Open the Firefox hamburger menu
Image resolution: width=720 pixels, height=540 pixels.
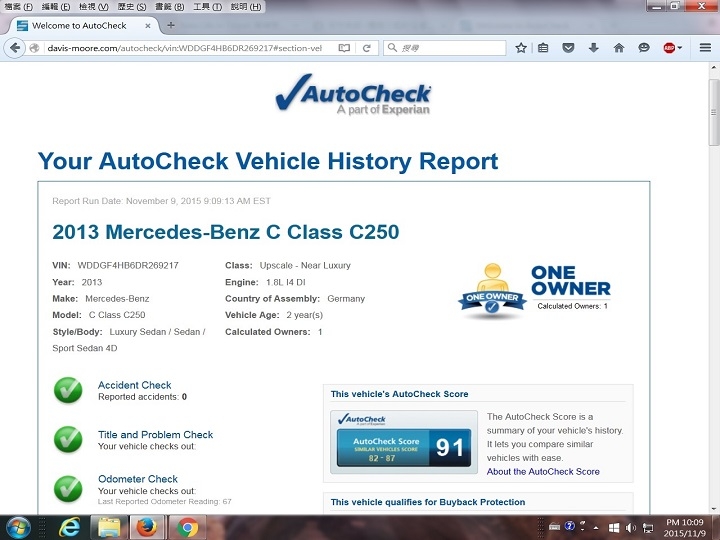pyautogui.click(x=705, y=48)
